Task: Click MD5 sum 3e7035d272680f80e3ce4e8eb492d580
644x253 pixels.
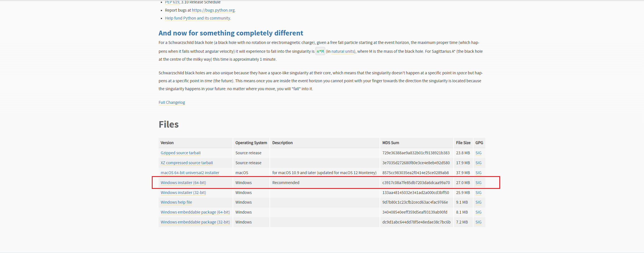Action: (x=416, y=163)
